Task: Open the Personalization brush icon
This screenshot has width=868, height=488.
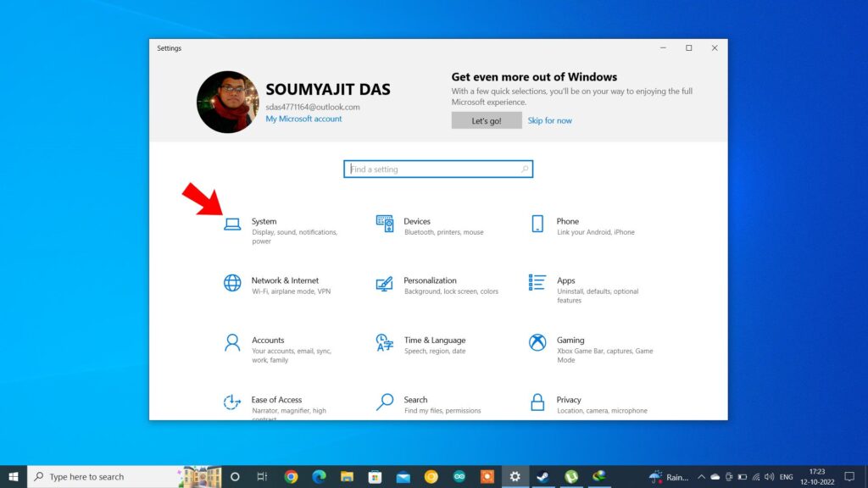Action: point(384,284)
